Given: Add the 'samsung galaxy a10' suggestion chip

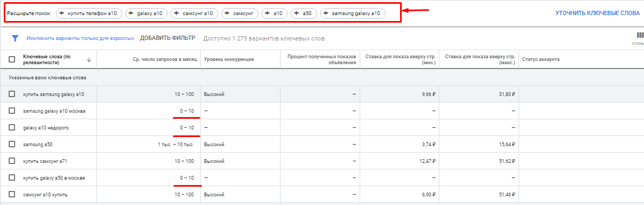Looking at the screenshot, I should click(353, 13).
